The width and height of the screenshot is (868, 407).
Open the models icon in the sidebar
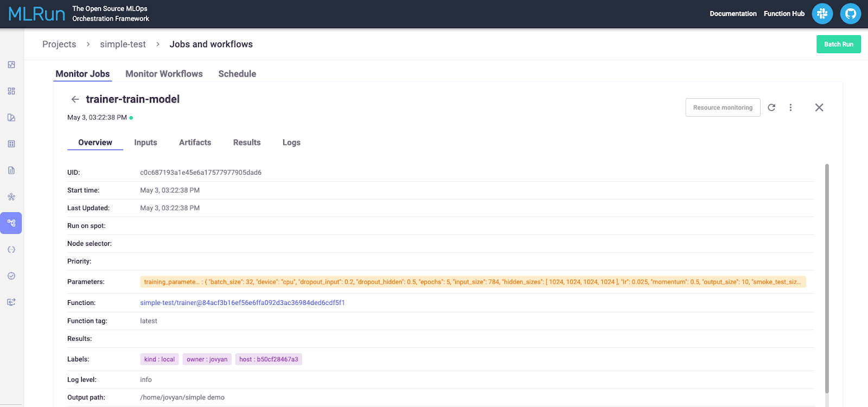point(11,197)
